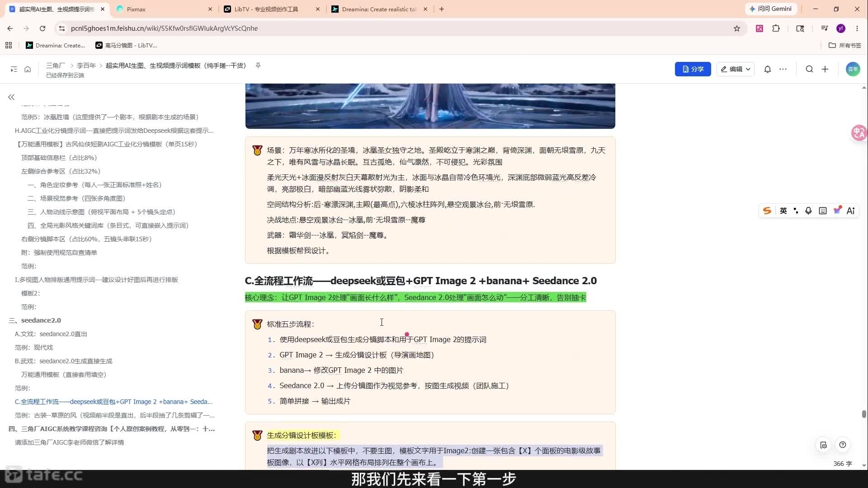Open a new browser tab
Viewport: 868px width, 488px height.
[x=442, y=9]
